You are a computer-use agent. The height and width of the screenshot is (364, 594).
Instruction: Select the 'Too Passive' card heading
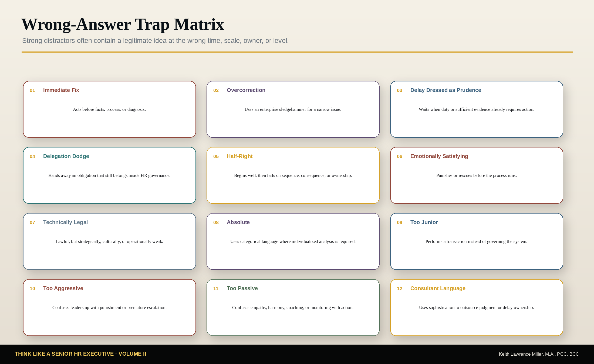242,288
